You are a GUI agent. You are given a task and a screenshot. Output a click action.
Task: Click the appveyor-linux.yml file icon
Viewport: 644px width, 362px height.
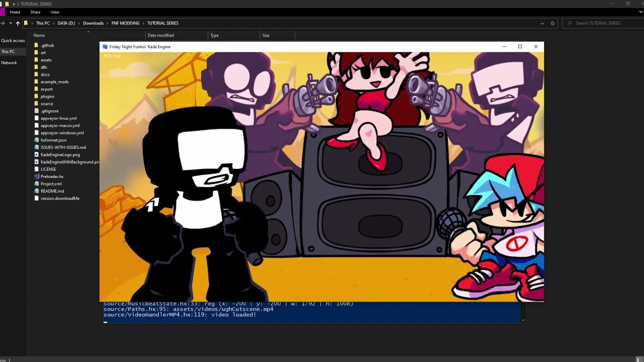click(x=36, y=118)
